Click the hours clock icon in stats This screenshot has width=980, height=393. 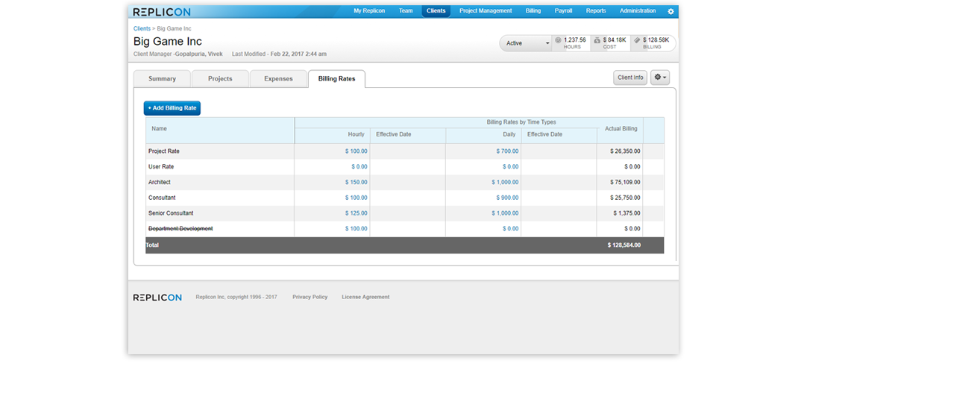(x=558, y=40)
